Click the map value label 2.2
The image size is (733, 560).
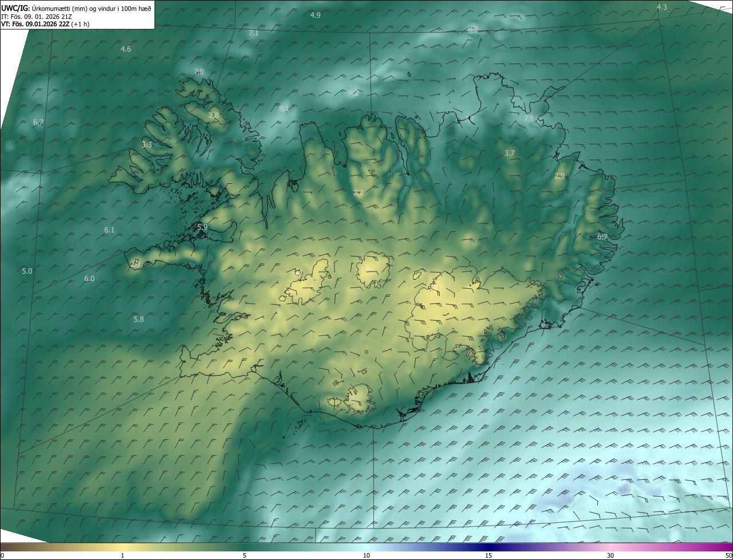click(x=358, y=193)
